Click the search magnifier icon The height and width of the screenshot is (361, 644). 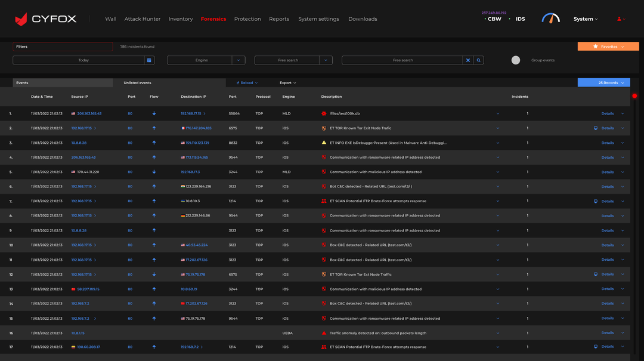pos(479,60)
